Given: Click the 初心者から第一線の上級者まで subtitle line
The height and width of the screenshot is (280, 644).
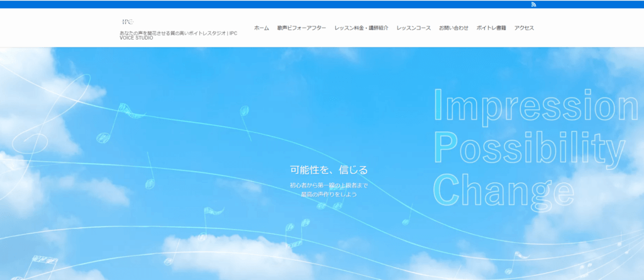Looking at the screenshot, I should 328,185.
